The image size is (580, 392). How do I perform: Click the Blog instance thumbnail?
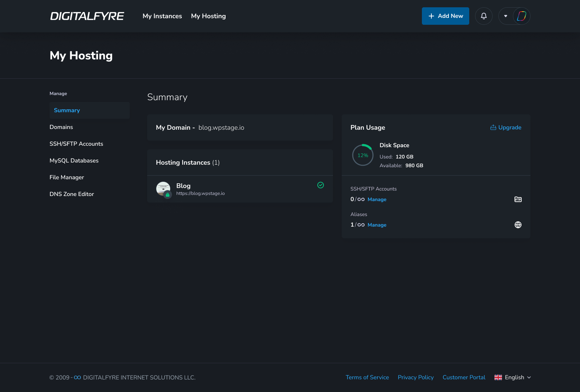pos(163,188)
